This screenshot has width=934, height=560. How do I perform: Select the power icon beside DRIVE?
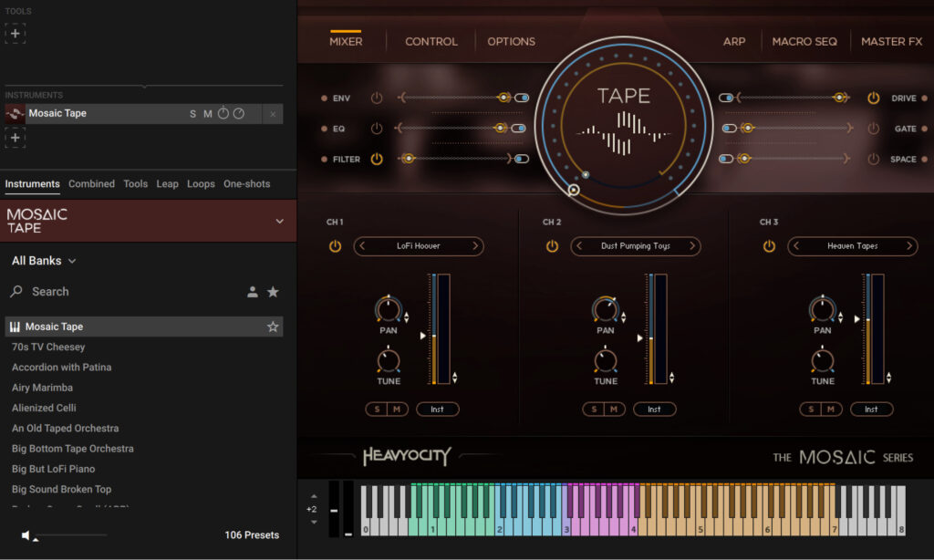coord(872,98)
